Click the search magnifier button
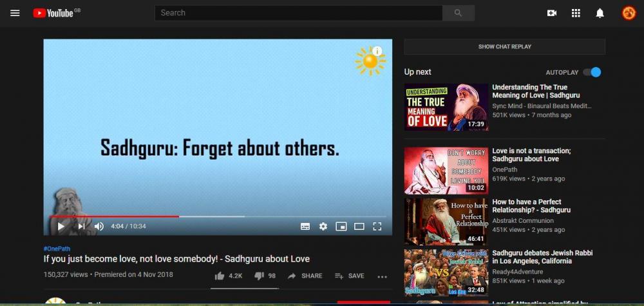 [x=459, y=13]
